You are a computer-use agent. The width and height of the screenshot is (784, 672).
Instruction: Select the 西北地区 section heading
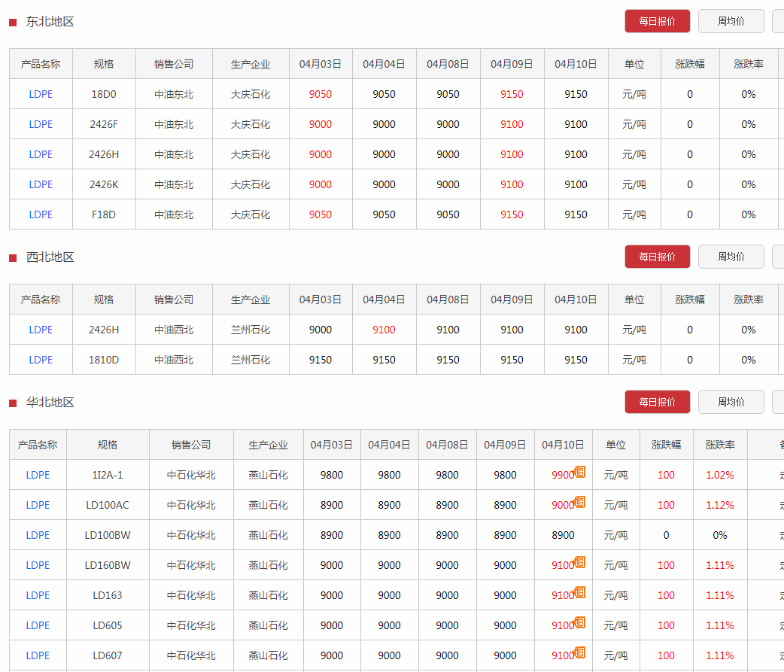[x=50, y=257]
